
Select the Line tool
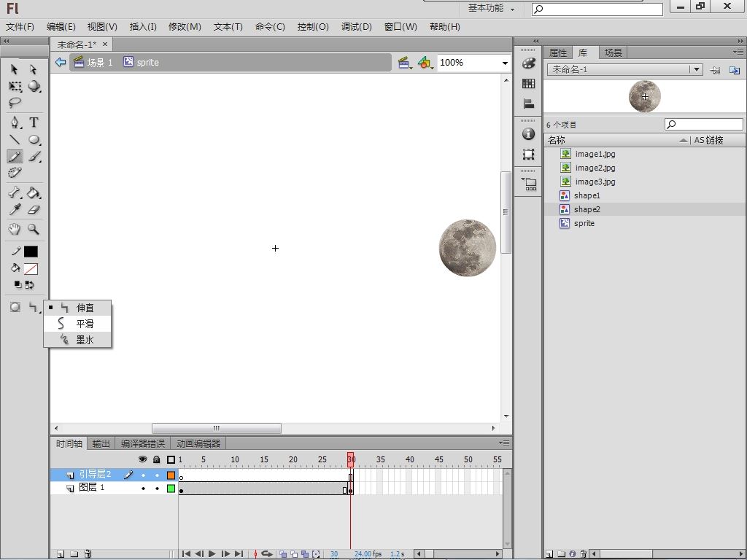click(15, 140)
